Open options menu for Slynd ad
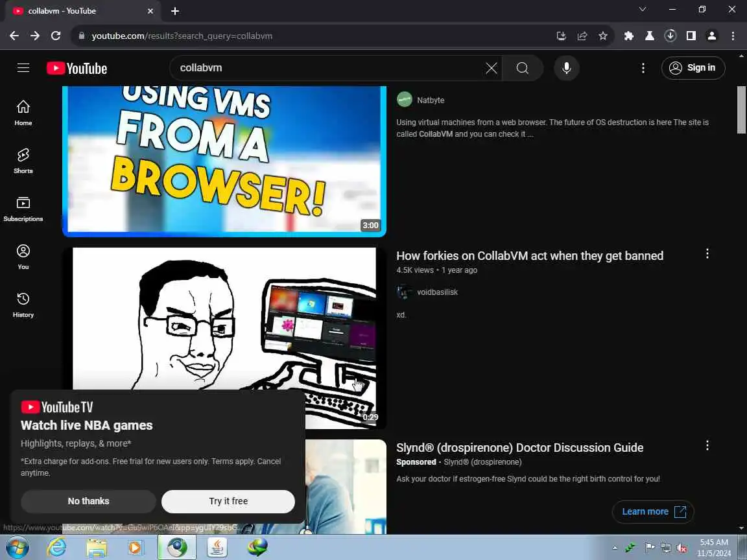Viewport: 747px width, 560px height. tap(707, 446)
